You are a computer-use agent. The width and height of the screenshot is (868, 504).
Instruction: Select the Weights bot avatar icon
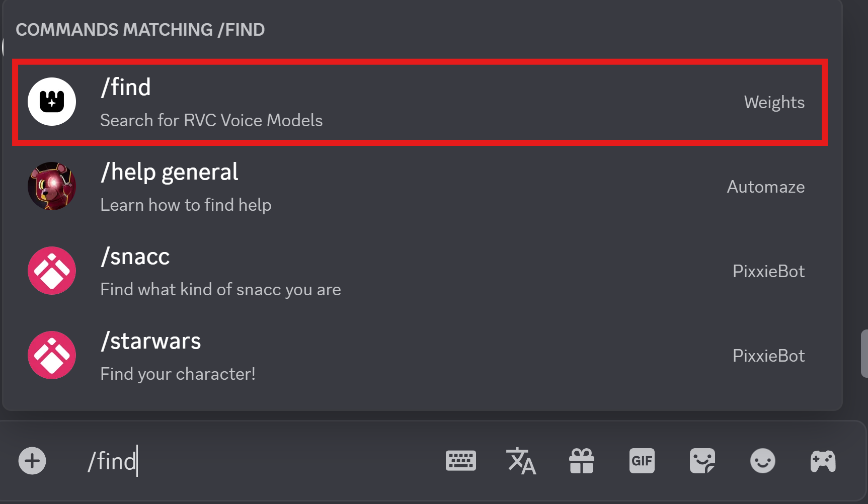point(52,102)
